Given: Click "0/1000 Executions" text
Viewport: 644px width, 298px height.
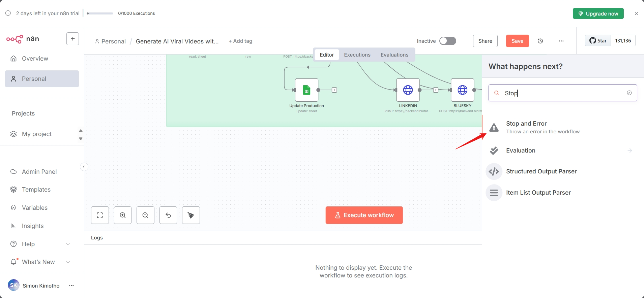Looking at the screenshot, I should point(137,13).
